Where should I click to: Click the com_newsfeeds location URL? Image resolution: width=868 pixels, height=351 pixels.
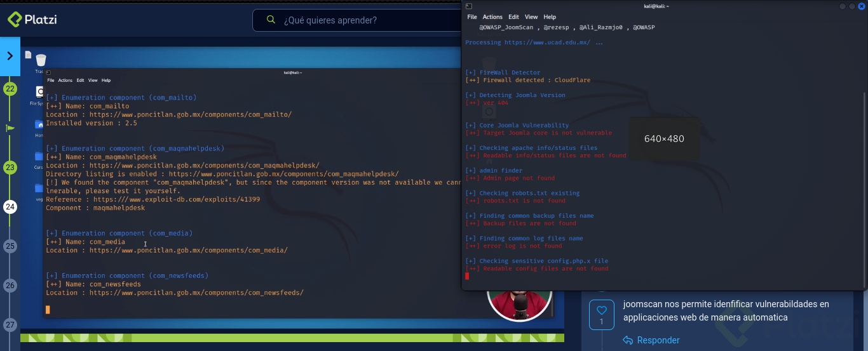click(196, 293)
